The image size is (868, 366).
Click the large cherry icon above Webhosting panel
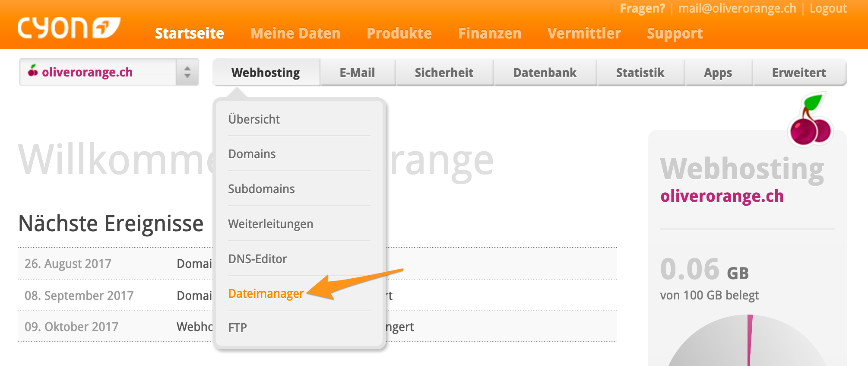[811, 119]
